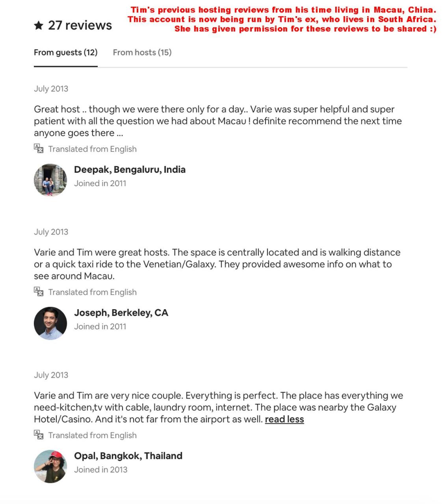
Task: Open the From hosts (15) tab
Action: tap(142, 52)
